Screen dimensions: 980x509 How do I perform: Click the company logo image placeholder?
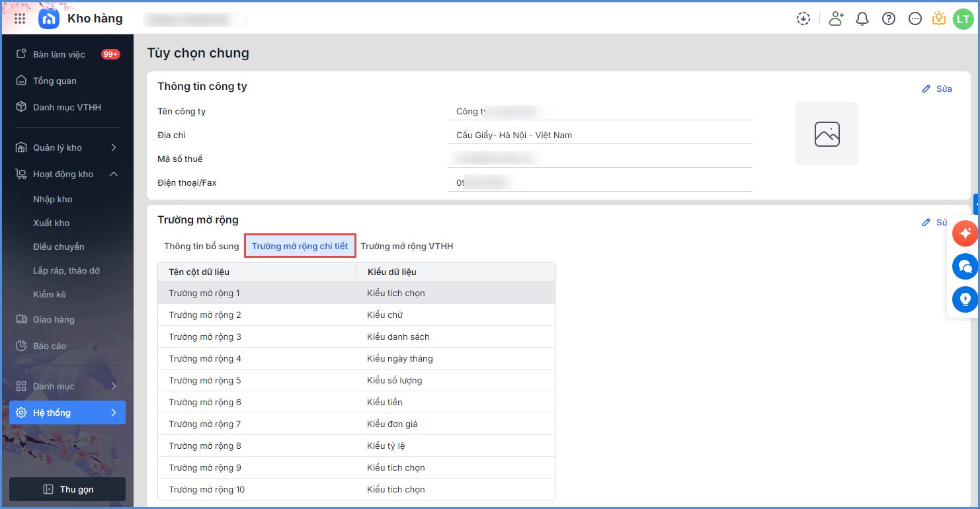827,134
